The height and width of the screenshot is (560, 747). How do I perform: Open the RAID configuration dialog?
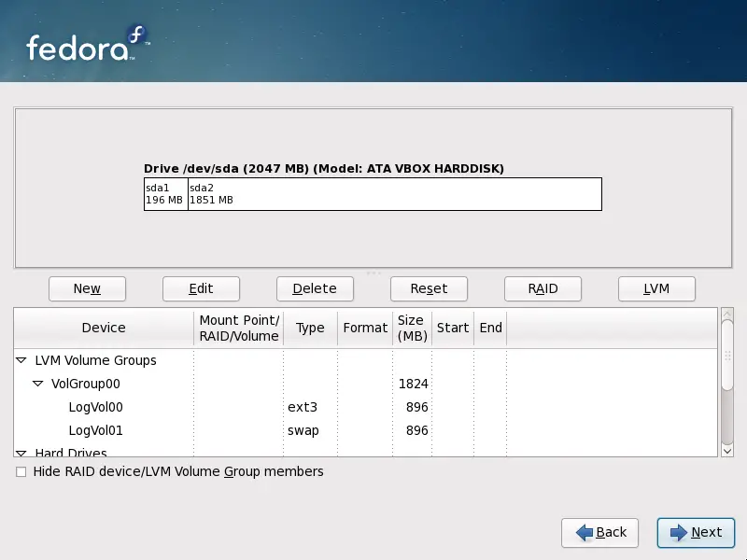pyautogui.click(x=543, y=288)
